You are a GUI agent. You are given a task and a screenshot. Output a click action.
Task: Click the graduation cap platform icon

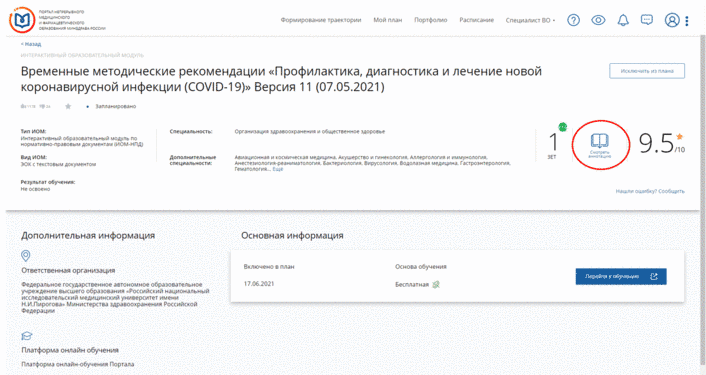27,336
